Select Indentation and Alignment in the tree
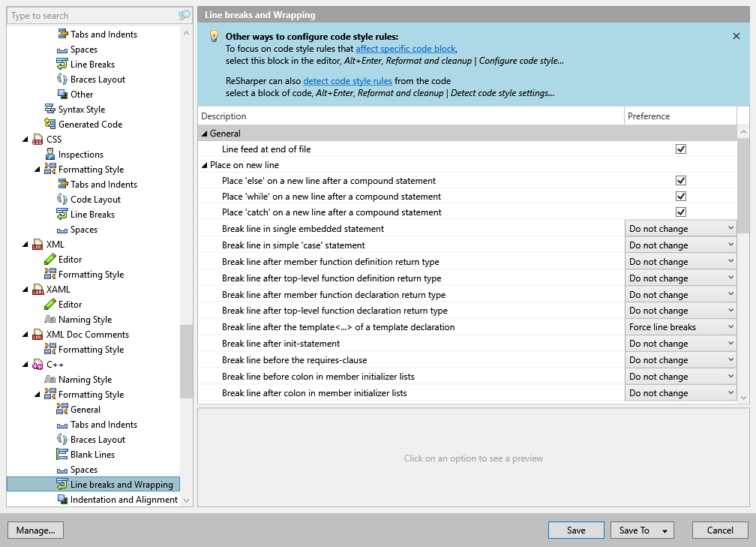 pos(124,500)
